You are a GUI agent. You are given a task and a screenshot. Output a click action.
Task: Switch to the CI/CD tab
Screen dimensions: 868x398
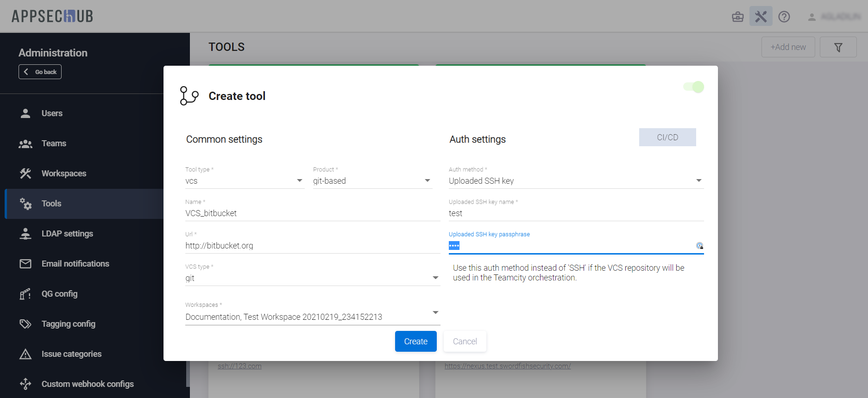(x=667, y=137)
